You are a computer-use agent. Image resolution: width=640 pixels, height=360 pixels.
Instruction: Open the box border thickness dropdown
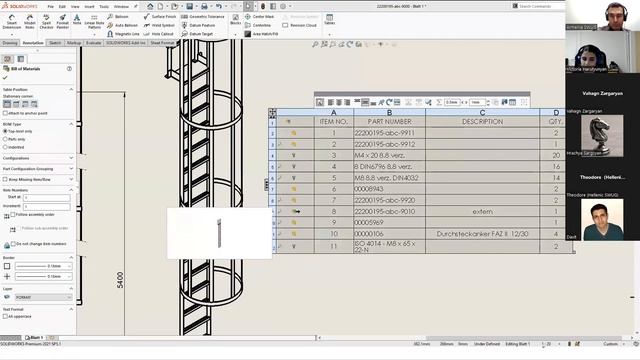click(x=43, y=266)
